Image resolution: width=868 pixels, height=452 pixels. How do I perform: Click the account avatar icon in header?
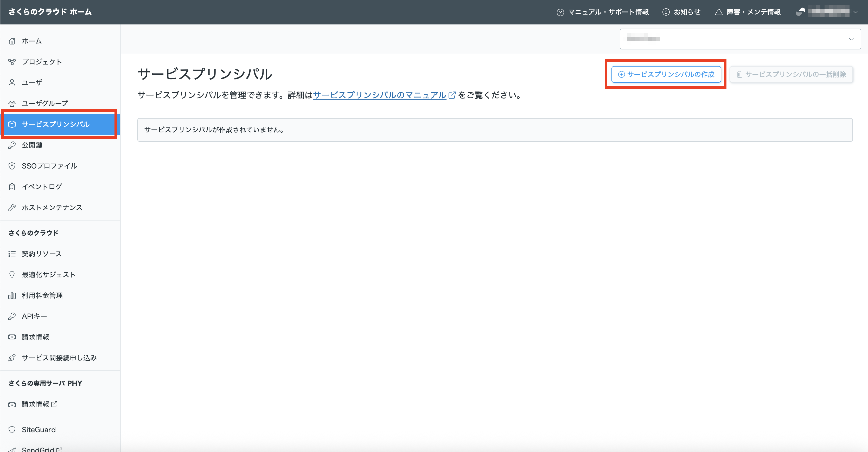[x=801, y=12]
